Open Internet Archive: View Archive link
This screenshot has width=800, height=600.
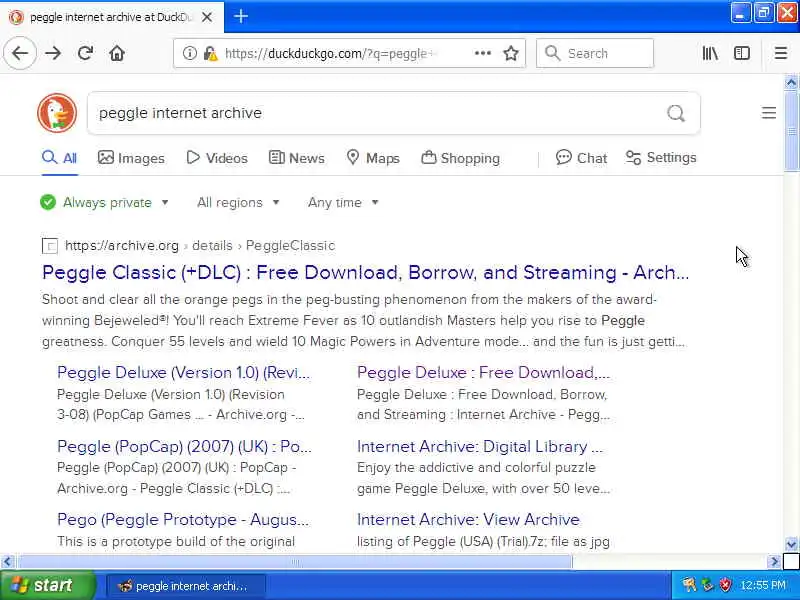[468, 519]
